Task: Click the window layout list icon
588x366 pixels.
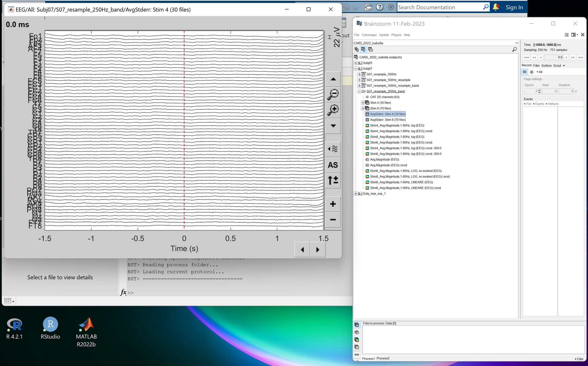Action: tap(567, 35)
